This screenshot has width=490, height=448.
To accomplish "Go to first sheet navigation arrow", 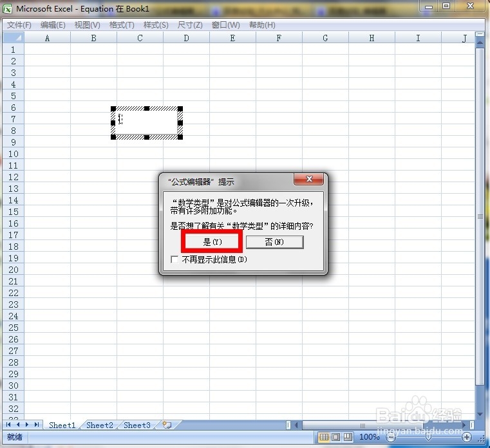I will [x=8, y=425].
